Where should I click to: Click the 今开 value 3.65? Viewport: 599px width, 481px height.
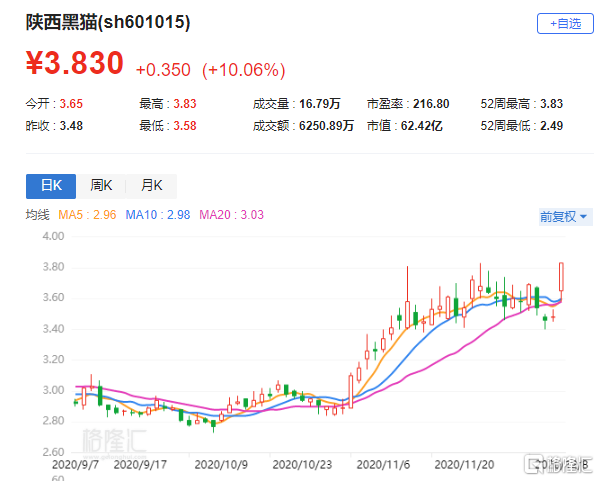71,104
